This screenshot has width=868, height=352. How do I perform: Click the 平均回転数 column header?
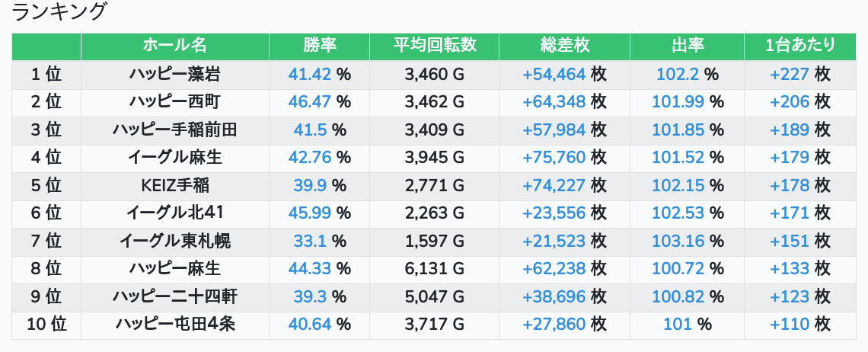click(434, 46)
